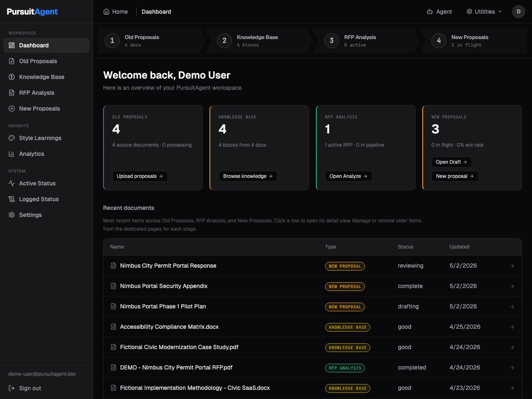Click the Active Status pulse icon
This screenshot has height=399, width=532.
12,183
